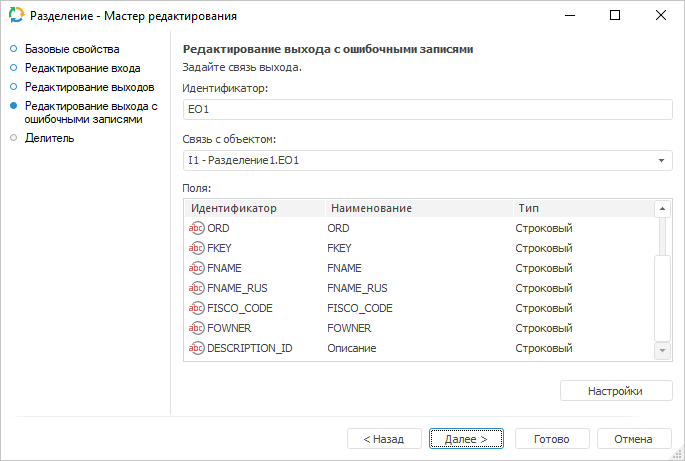The image size is (685, 461).
Task: Select the icon of the FNAME field
Action: point(196,268)
